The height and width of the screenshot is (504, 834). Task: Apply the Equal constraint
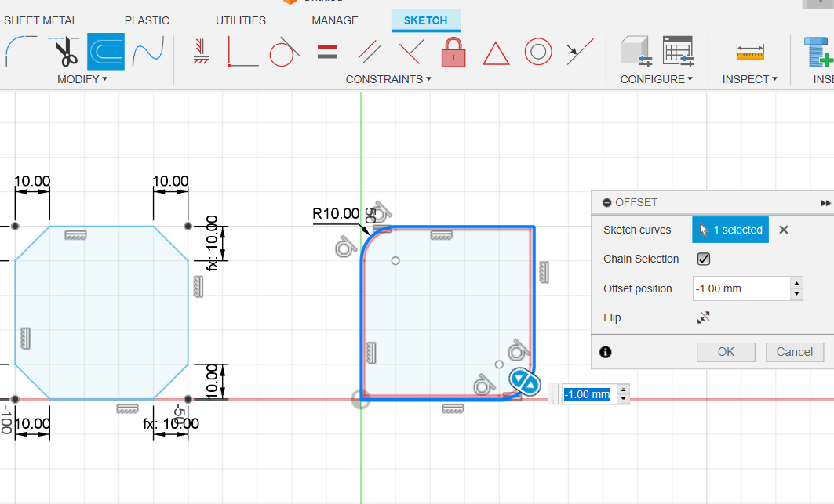(328, 52)
